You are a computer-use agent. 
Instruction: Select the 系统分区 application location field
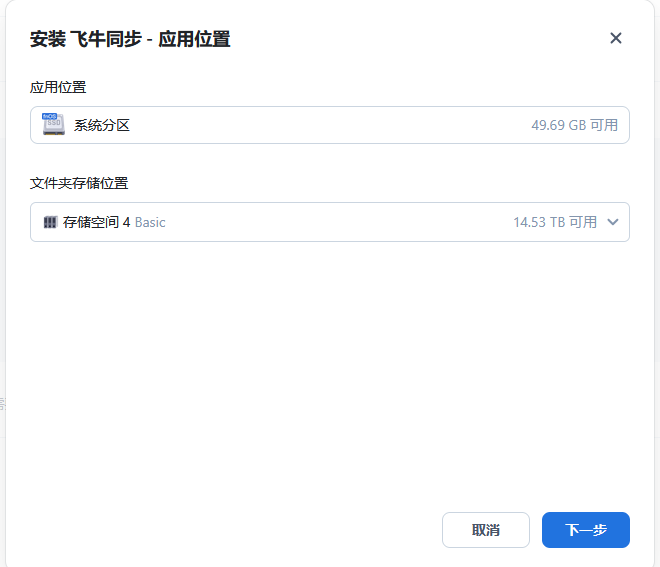point(330,125)
